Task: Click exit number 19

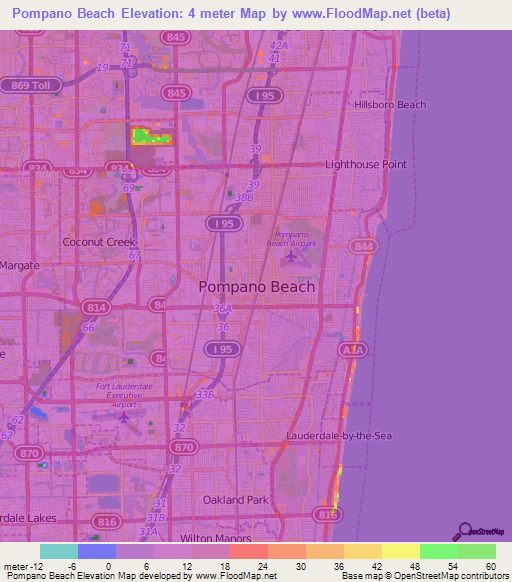Action: tap(102, 68)
